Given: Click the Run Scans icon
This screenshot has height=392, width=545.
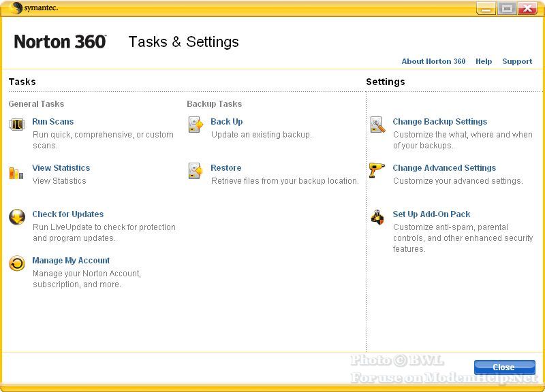Looking at the screenshot, I should click(16, 124).
